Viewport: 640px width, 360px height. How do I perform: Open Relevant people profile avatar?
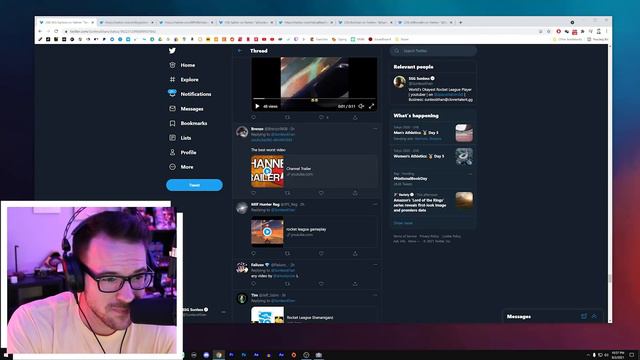coord(399,82)
